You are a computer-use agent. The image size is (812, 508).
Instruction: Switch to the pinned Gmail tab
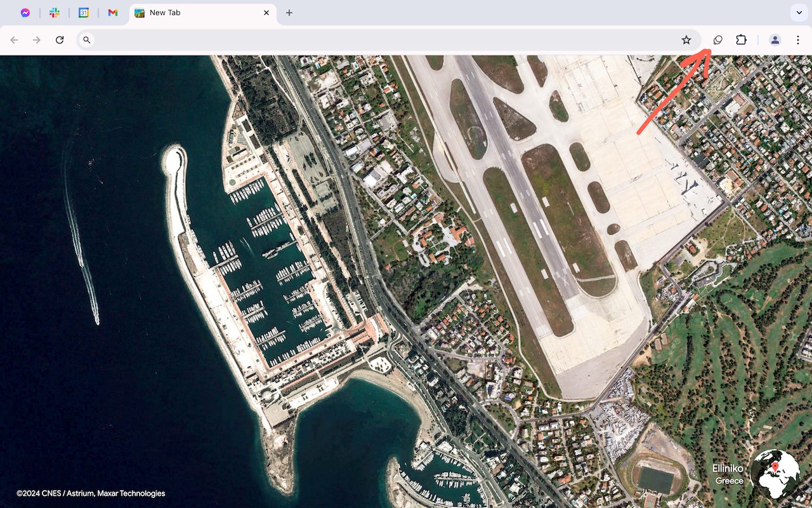113,13
